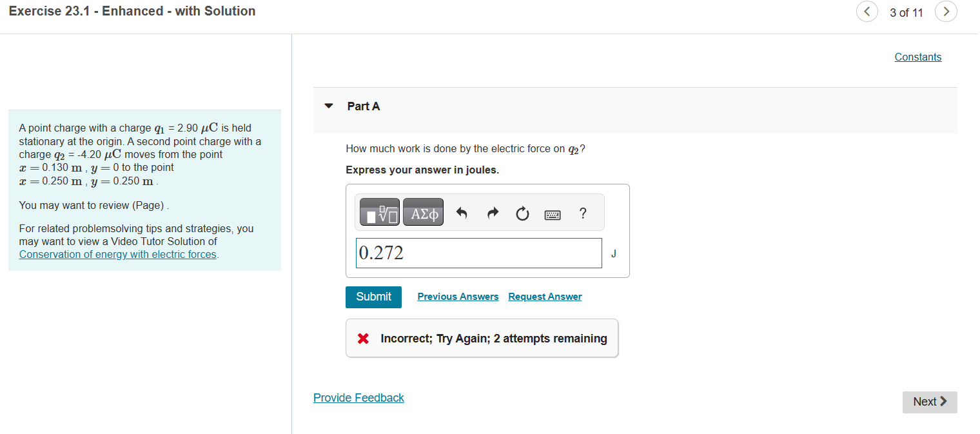The width and height of the screenshot is (980, 434).
Task: Click Provide Feedback
Action: pyautogui.click(x=358, y=397)
